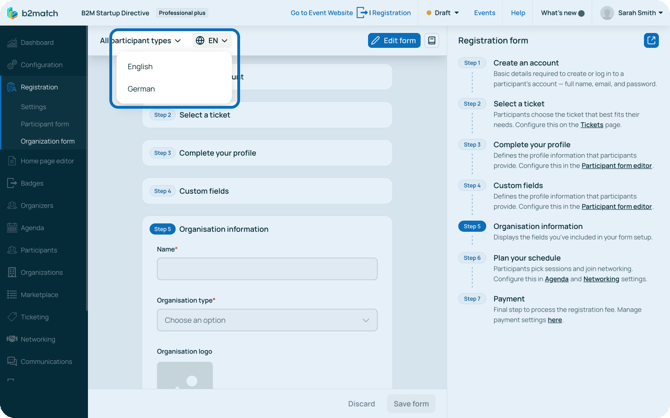Viewport: 670px width, 418px height.
Task: Click the Save form button
Action: point(411,403)
